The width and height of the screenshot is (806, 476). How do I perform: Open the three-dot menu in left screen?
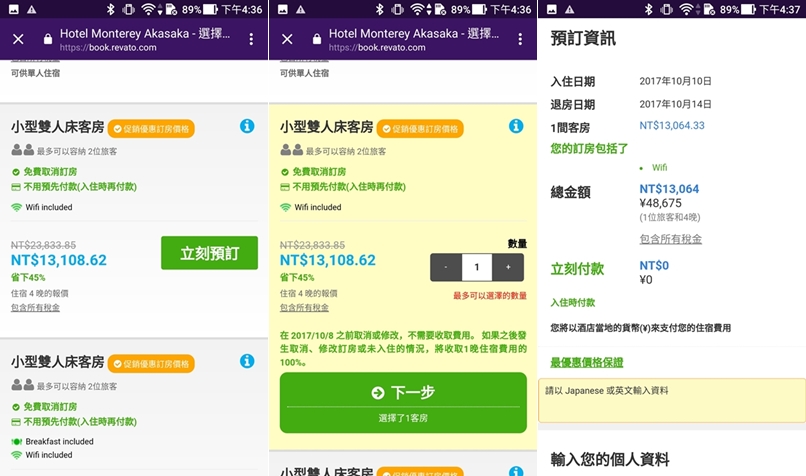coord(251,39)
